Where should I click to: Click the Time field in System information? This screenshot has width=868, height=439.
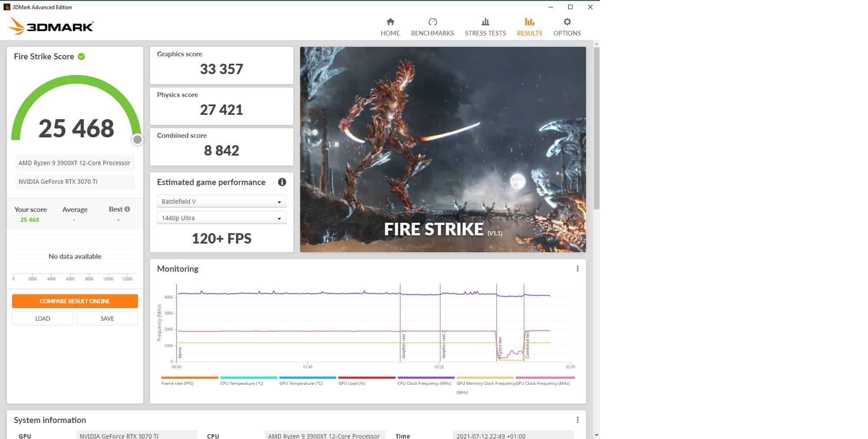[513, 435]
